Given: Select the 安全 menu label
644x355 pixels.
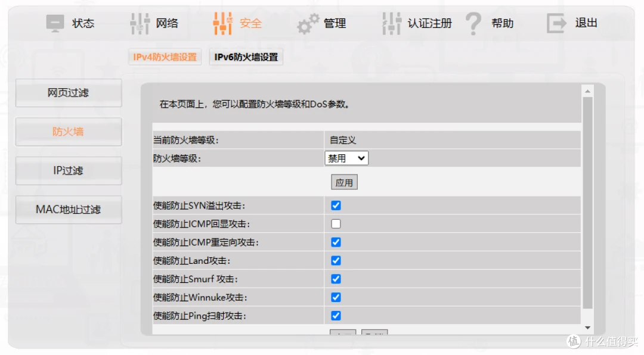Looking at the screenshot, I should pos(250,23).
